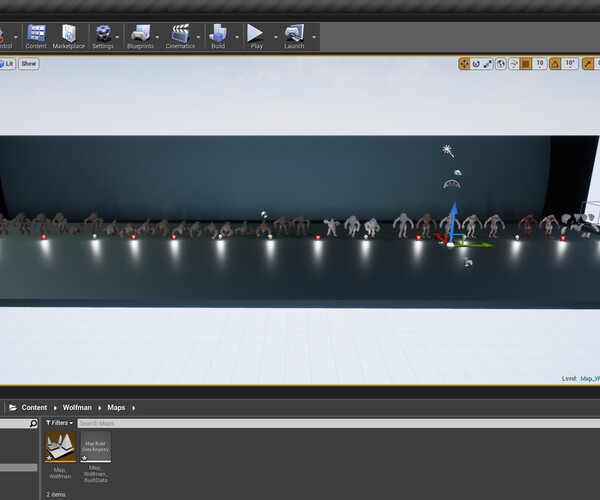Click the folder search magnifier icon

pyautogui.click(x=33, y=423)
